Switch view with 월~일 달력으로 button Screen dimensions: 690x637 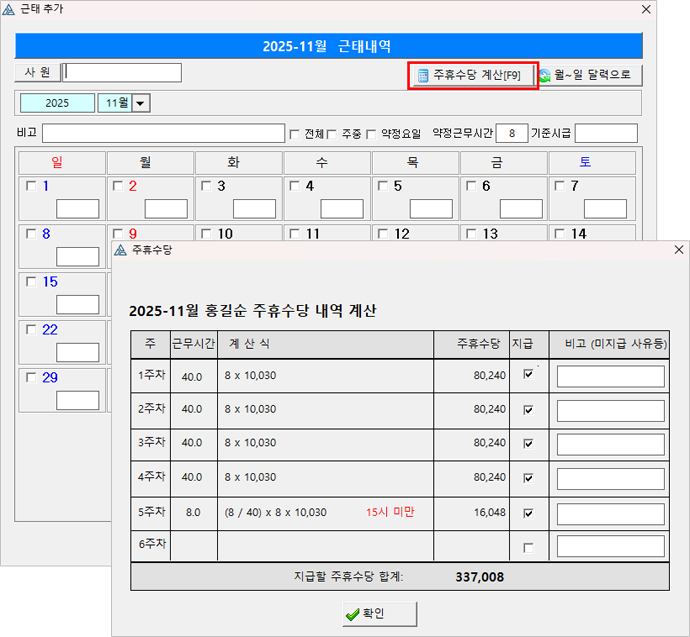[590, 76]
